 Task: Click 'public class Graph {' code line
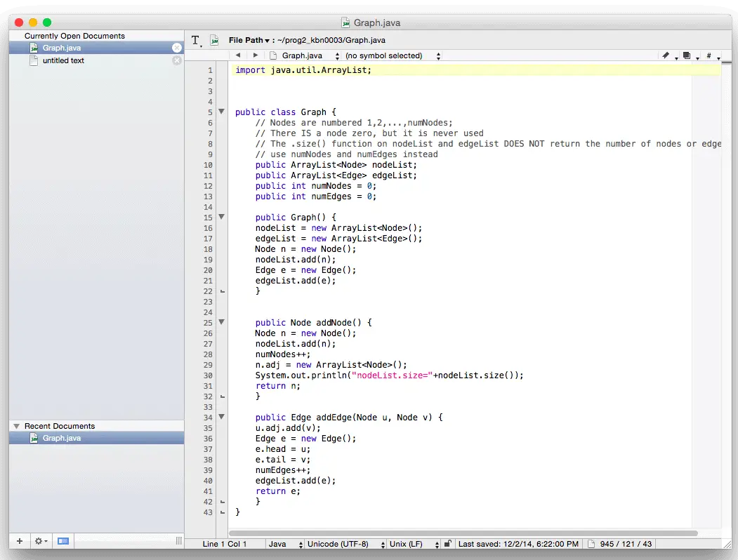click(286, 112)
